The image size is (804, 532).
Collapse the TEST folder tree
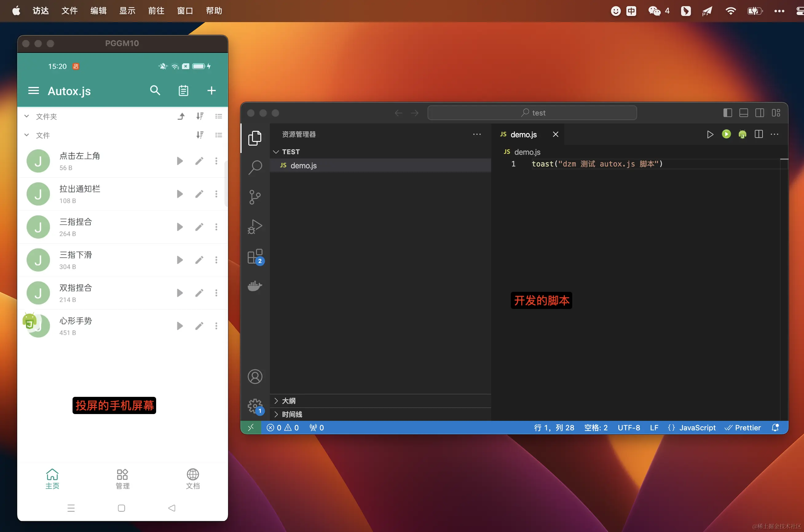276,152
